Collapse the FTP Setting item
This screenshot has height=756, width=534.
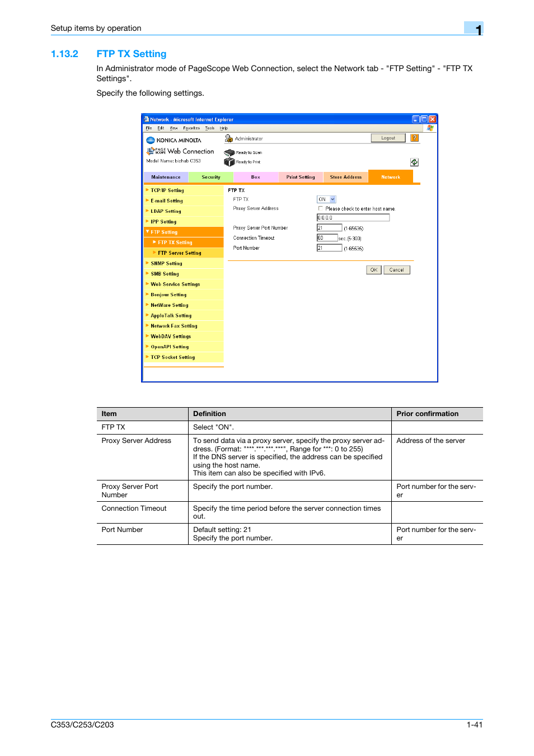coord(184,232)
